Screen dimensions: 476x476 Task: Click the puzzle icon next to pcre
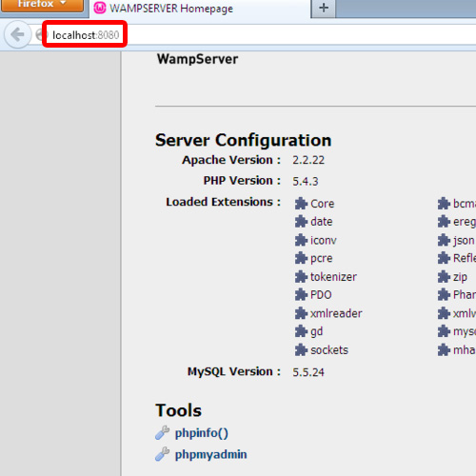click(x=301, y=258)
